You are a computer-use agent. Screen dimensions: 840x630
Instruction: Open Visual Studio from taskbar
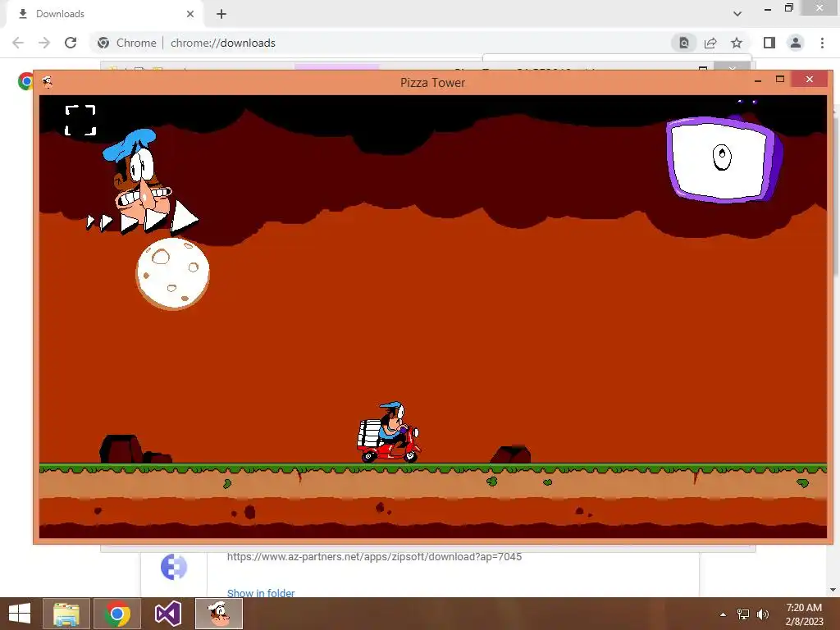point(168,614)
